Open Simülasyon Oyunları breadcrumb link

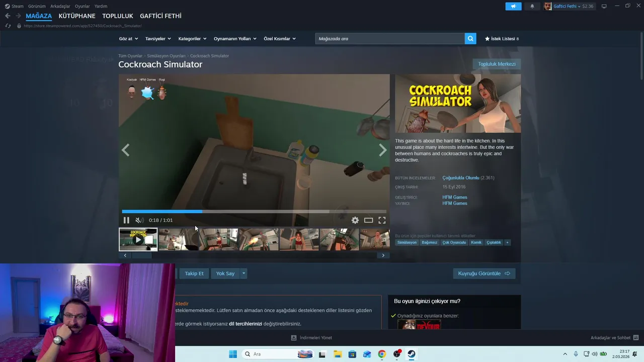pyautogui.click(x=166, y=56)
